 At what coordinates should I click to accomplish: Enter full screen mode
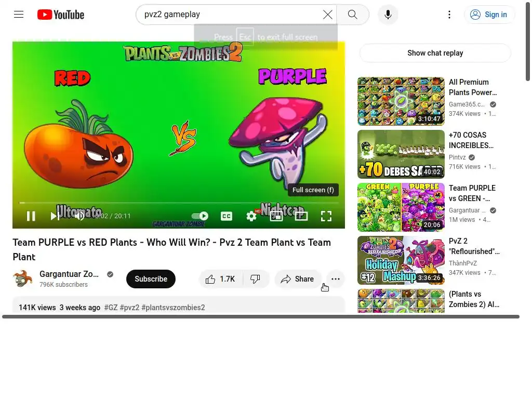tap(326, 216)
